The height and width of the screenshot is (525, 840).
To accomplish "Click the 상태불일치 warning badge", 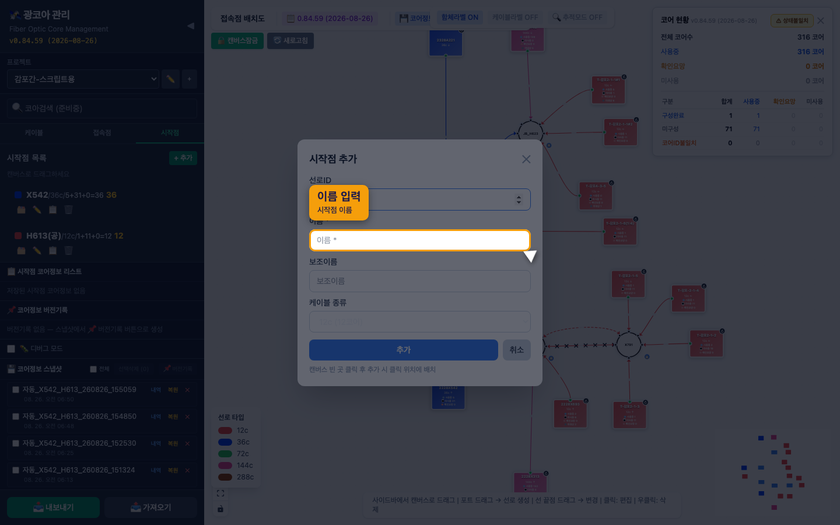I will point(792,21).
